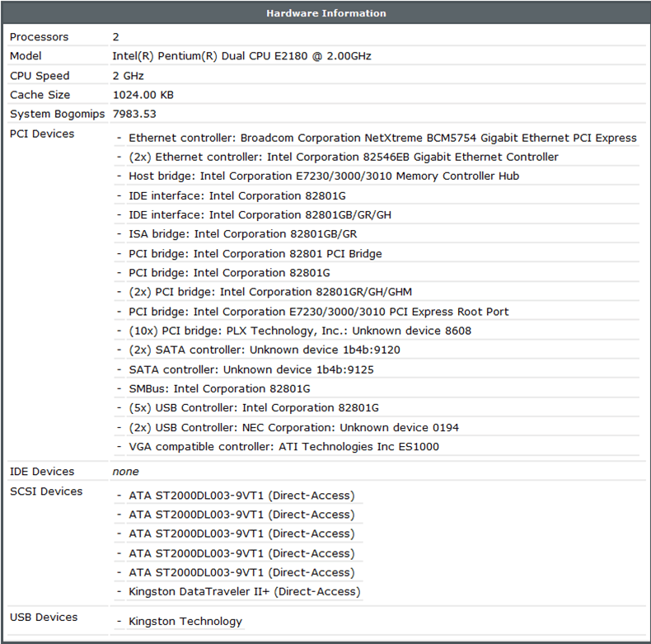Click the Cache Size value 1024.00 KB
Screen dimensions: 651x644
point(143,95)
